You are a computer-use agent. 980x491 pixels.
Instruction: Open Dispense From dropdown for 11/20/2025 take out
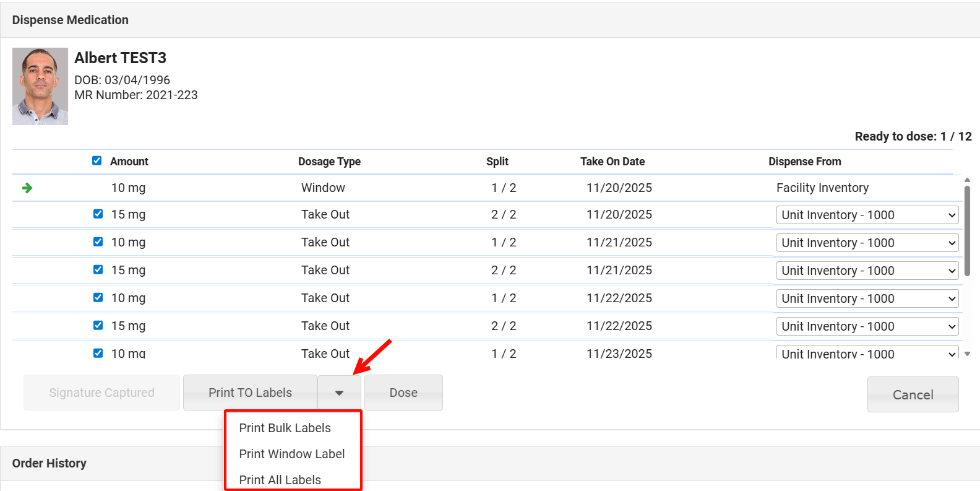point(867,215)
